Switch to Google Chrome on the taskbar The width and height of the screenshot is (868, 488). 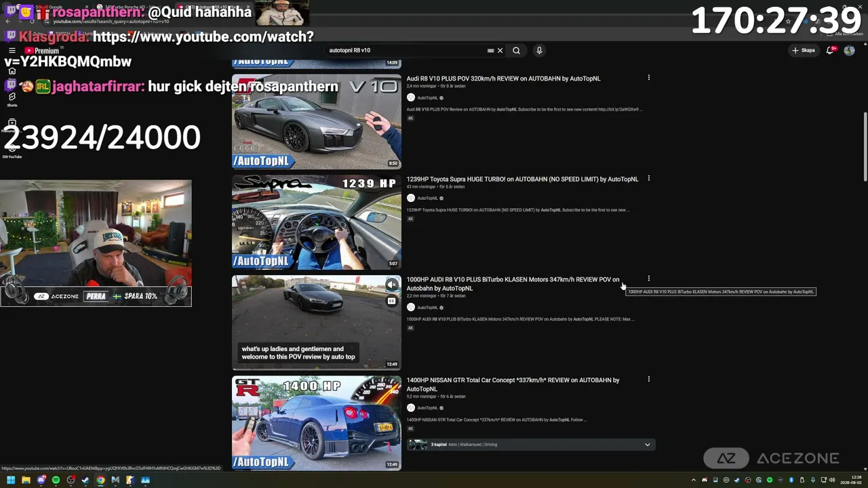pyautogui.click(x=100, y=481)
